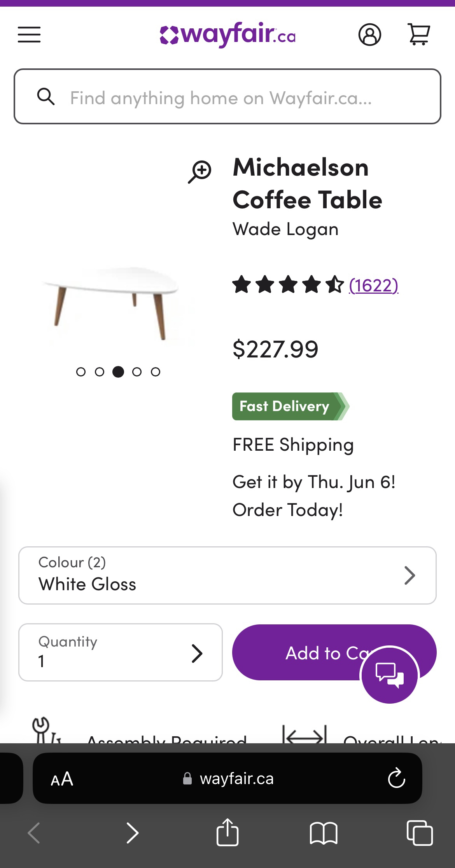Viewport: 455px width, 868px height.
Task: Select the last image carousel dot
Action: 156,372
